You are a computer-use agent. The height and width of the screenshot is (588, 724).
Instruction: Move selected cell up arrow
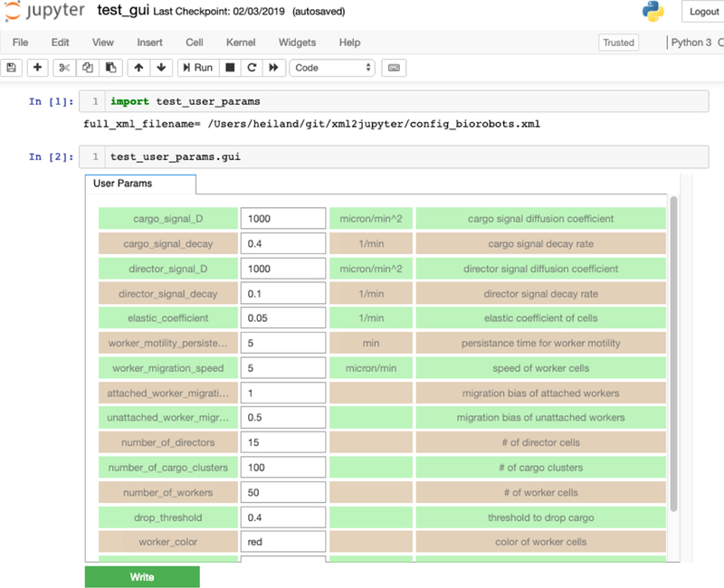[138, 68]
